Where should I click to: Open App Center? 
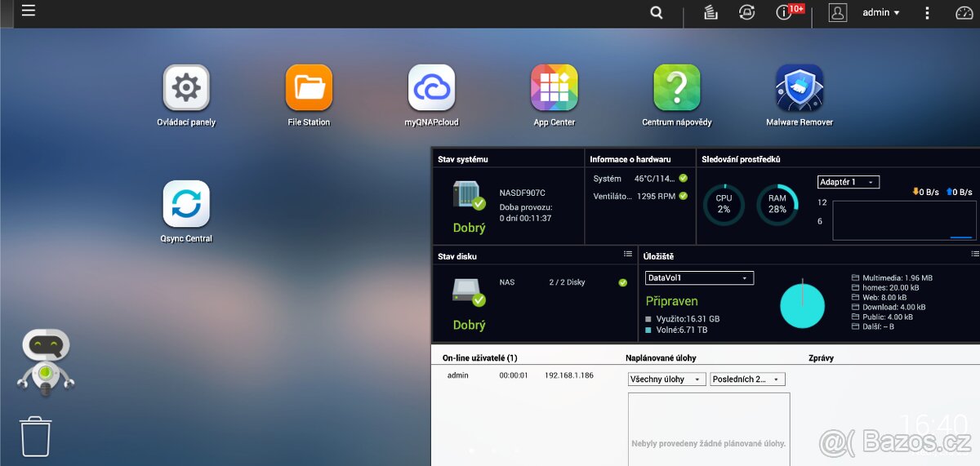click(x=554, y=87)
